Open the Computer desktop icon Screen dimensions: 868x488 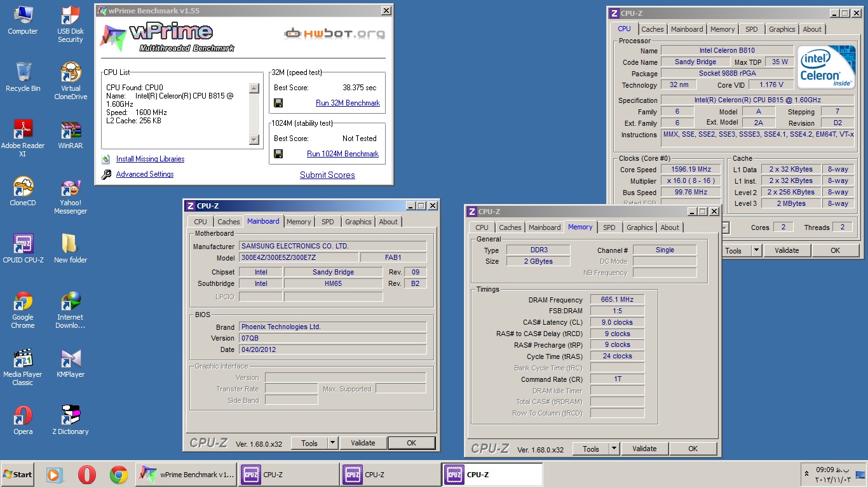(x=23, y=20)
